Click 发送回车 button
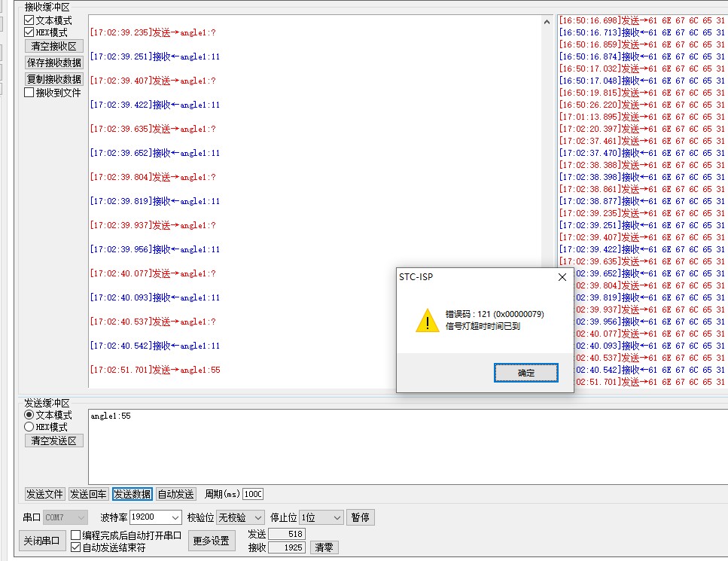Image resolution: width=728 pixels, height=561 pixels. [x=88, y=494]
